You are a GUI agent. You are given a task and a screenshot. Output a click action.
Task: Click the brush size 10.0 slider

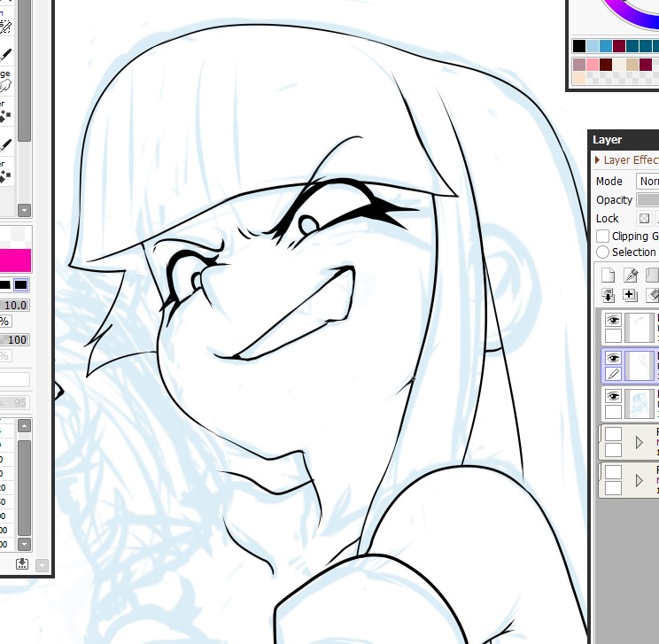[x=14, y=306]
